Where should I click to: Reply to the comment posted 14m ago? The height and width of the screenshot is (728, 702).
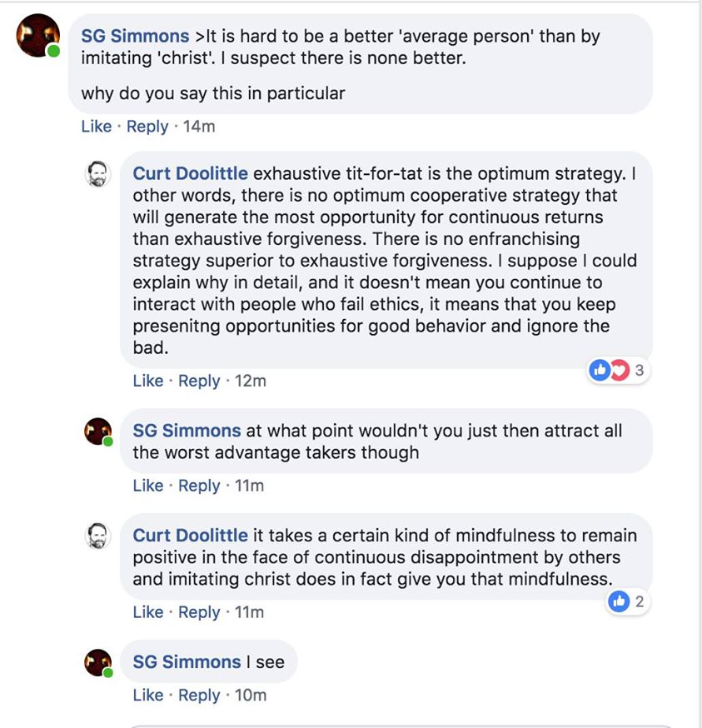147,127
